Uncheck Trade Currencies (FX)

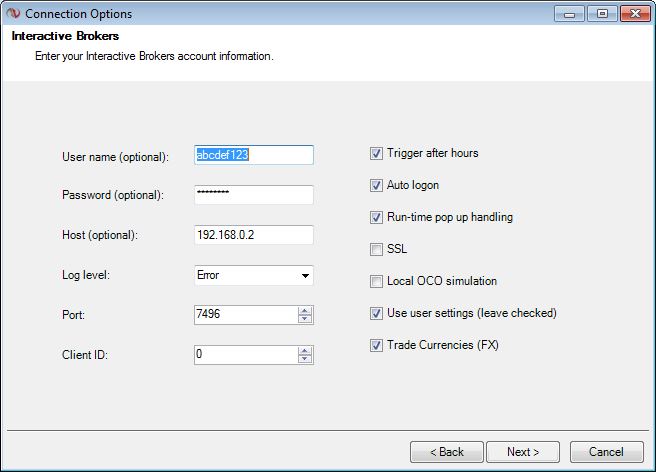pyautogui.click(x=376, y=345)
